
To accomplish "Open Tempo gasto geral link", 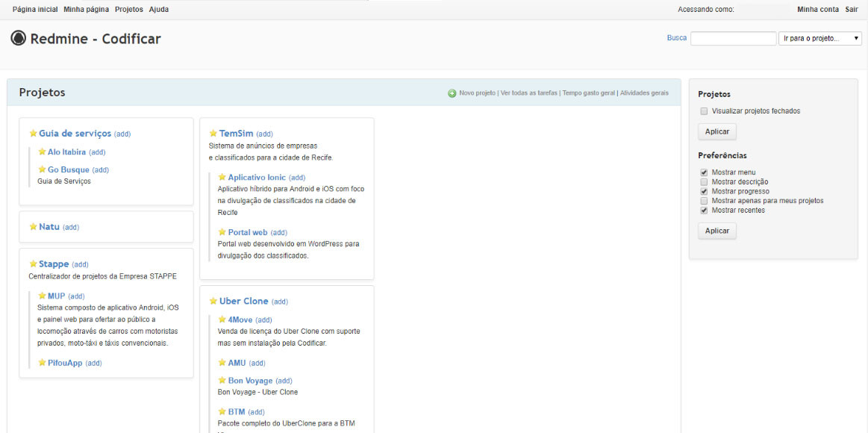I will point(588,93).
